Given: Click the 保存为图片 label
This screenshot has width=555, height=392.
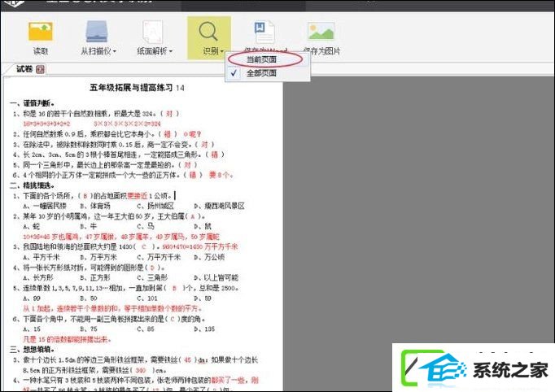Looking at the screenshot, I should pyautogui.click(x=322, y=51).
